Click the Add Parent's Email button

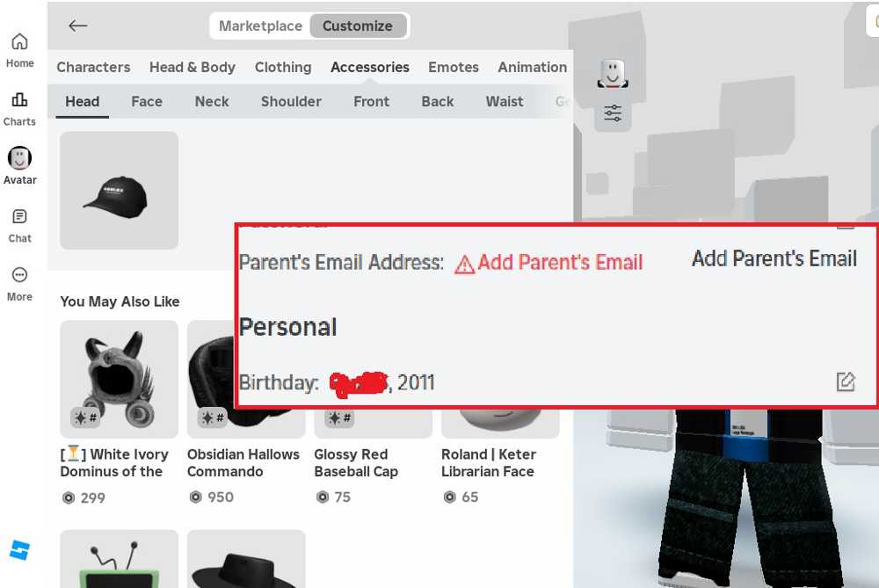point(774,258)
